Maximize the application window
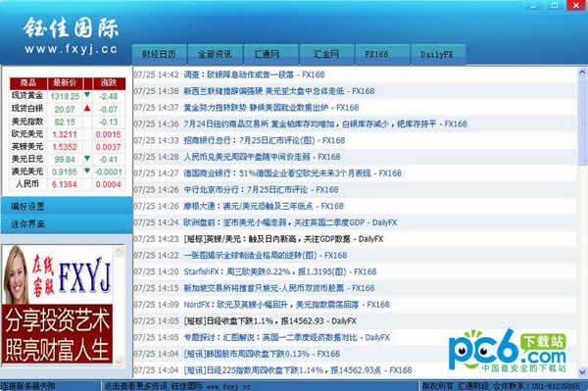Screen dimensions: 588x391 (555, 5)
